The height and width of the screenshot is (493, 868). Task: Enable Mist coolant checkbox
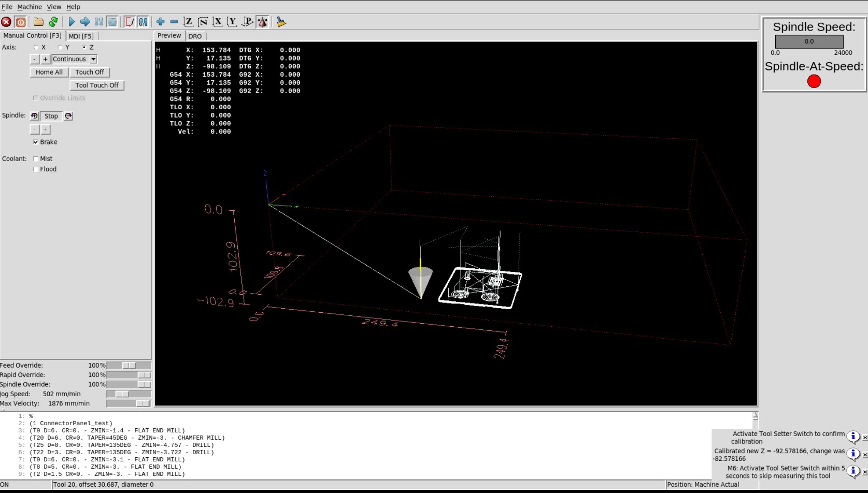(36, 159)
